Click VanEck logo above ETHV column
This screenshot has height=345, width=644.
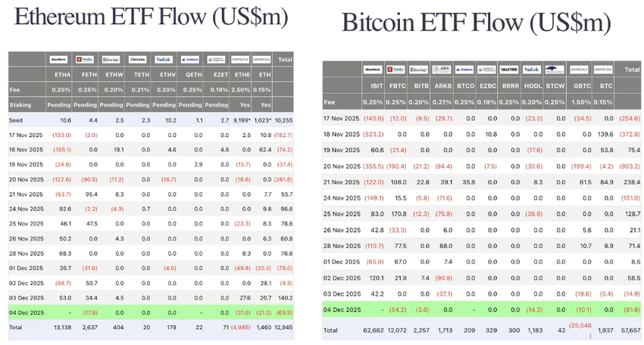click(164, 59)
